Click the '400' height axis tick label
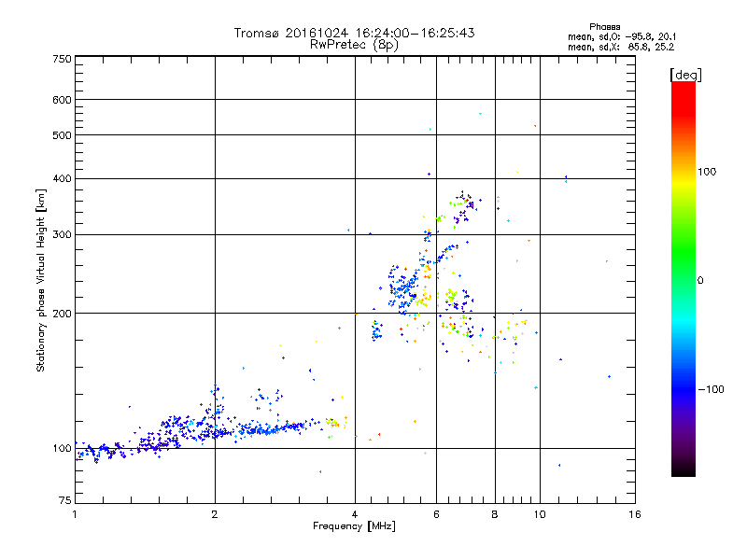Image resolution: width=747 pixels, height=560 pixels. [x=62, y=178]
